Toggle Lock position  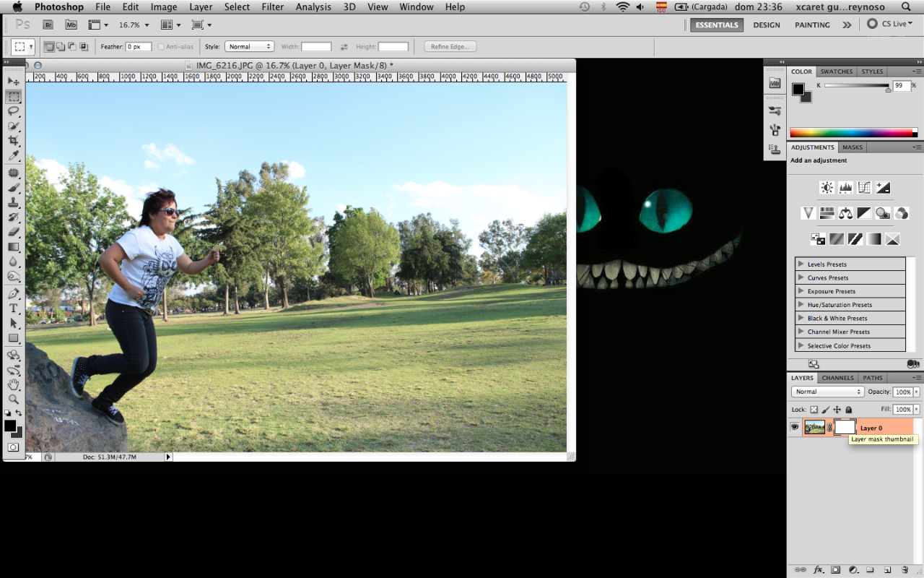pyautogui.click(x=837, y=410)
